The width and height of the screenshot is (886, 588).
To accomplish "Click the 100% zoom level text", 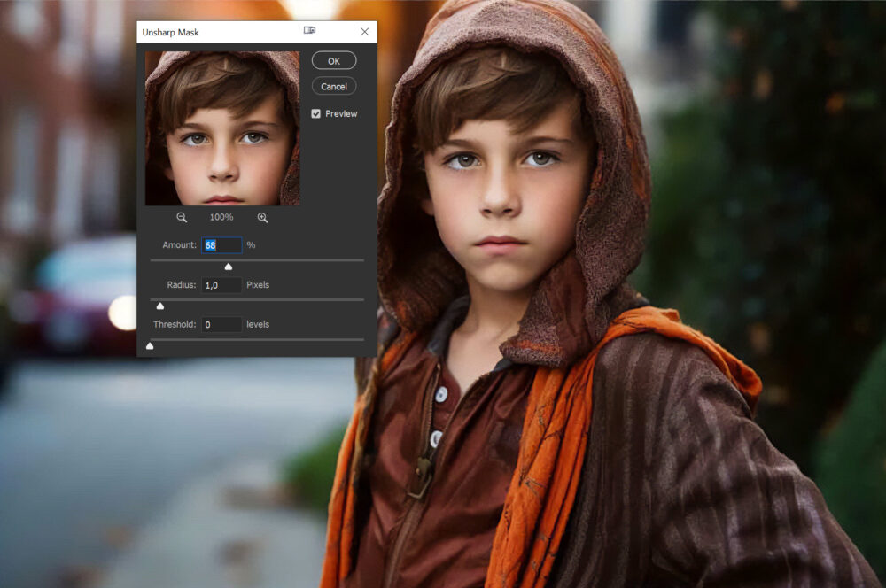I will point(221,217).
